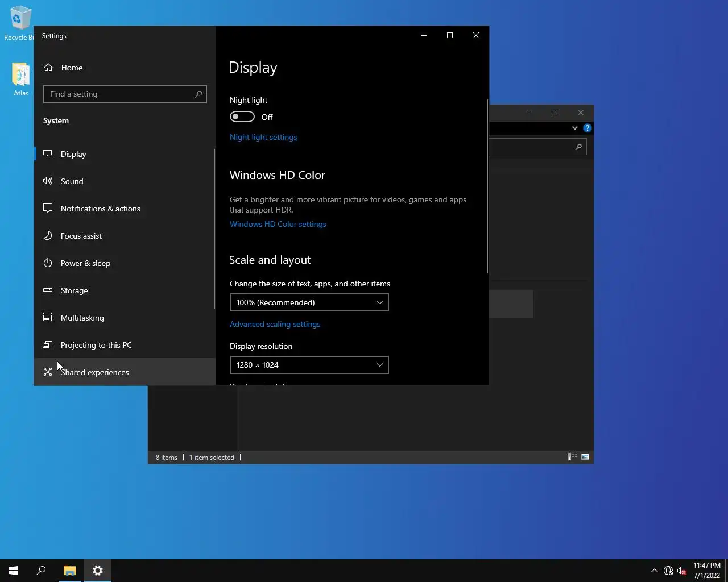Open the muted volume tray icon

point(682,571)
